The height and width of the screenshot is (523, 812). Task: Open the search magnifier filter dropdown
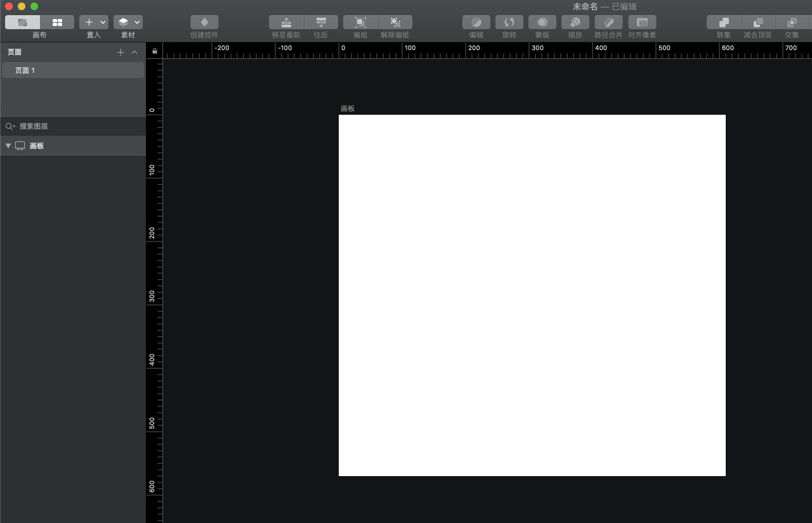pos(10,126)
